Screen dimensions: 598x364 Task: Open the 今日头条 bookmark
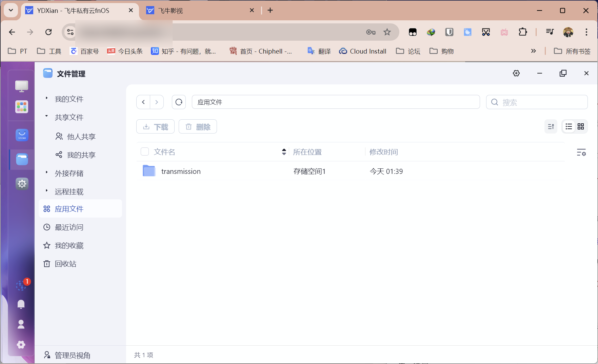click(125, 51)
